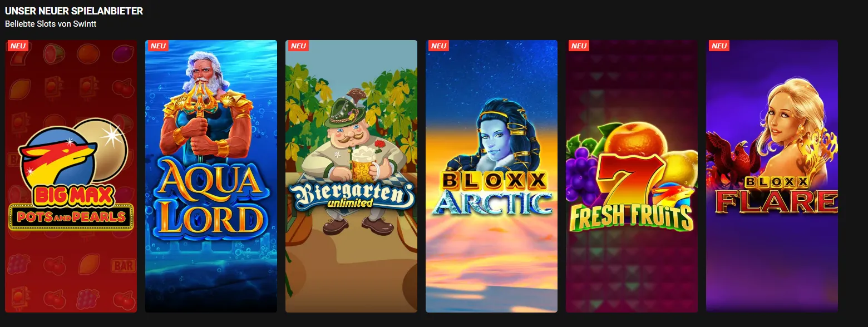This screenshot has height=327, width=868.
Task: Click the NEU badge on Aqua Lord
Action: (x=159, y=46)
